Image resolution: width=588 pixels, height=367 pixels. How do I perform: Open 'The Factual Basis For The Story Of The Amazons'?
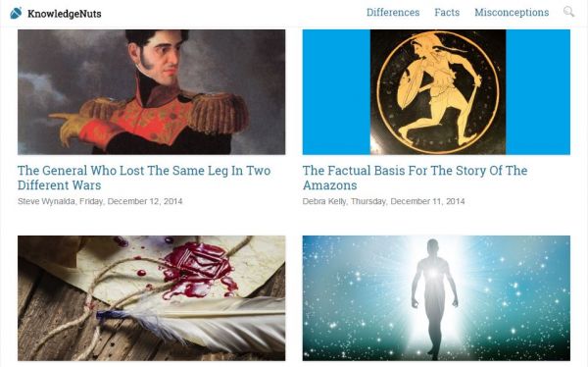[415, 178]
